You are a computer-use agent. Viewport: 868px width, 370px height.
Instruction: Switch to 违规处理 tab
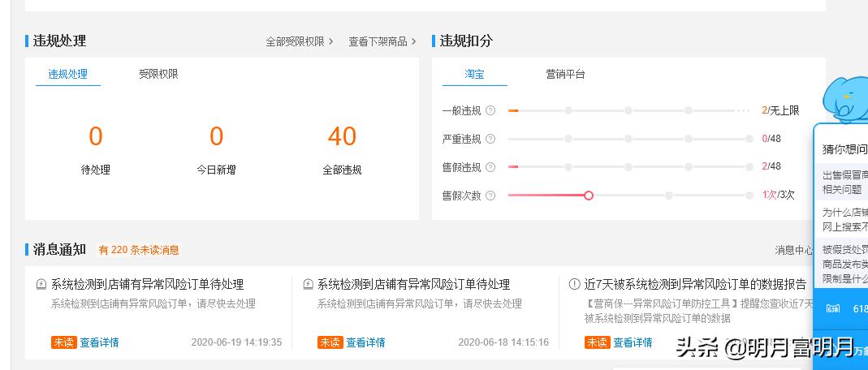pyautogui.click(x=68, y=74)
